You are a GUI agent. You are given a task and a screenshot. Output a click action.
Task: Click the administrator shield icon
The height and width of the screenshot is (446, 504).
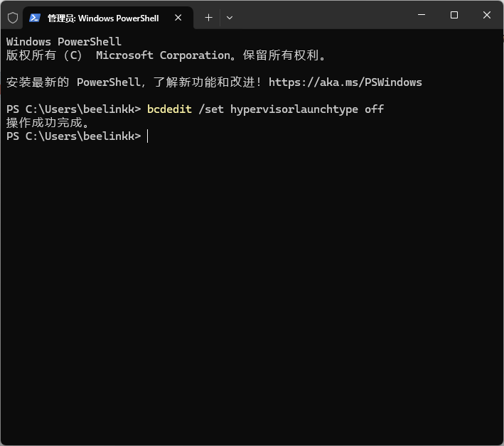pos(12,17)
